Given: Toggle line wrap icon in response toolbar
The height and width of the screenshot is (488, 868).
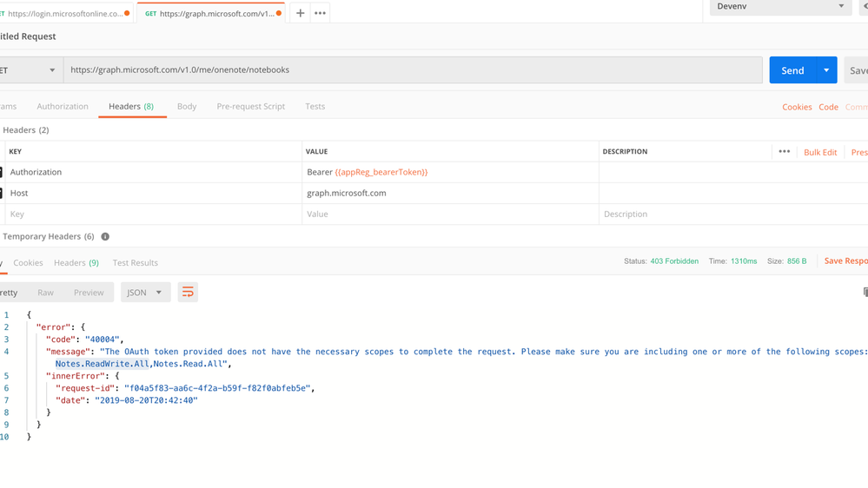Looking at the screenshot, I should (x=188, y=293).
